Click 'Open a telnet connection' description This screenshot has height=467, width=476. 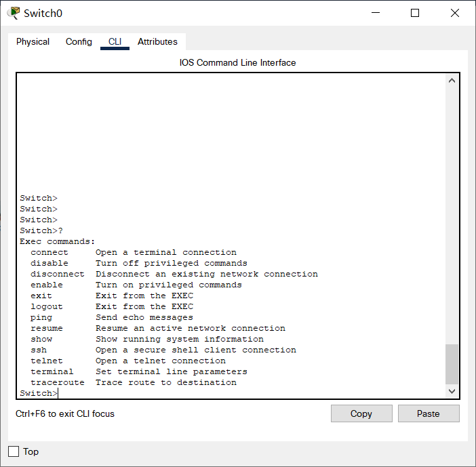click(161, 361)
